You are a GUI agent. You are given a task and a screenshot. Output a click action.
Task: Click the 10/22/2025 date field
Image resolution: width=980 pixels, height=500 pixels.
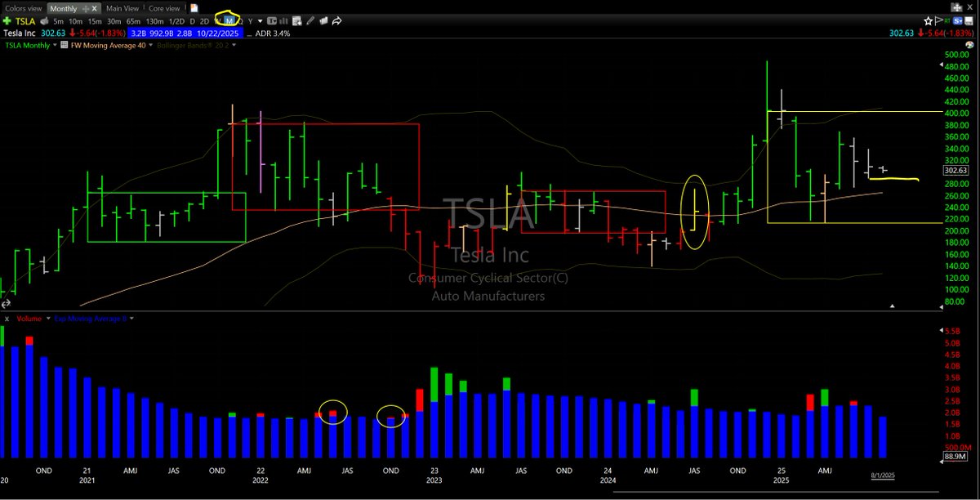(217, 33)
